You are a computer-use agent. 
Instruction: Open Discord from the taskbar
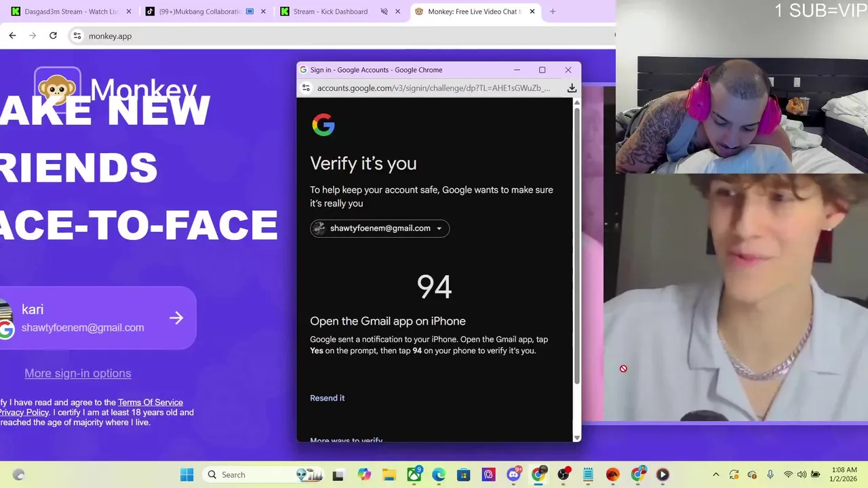(513, 475)
